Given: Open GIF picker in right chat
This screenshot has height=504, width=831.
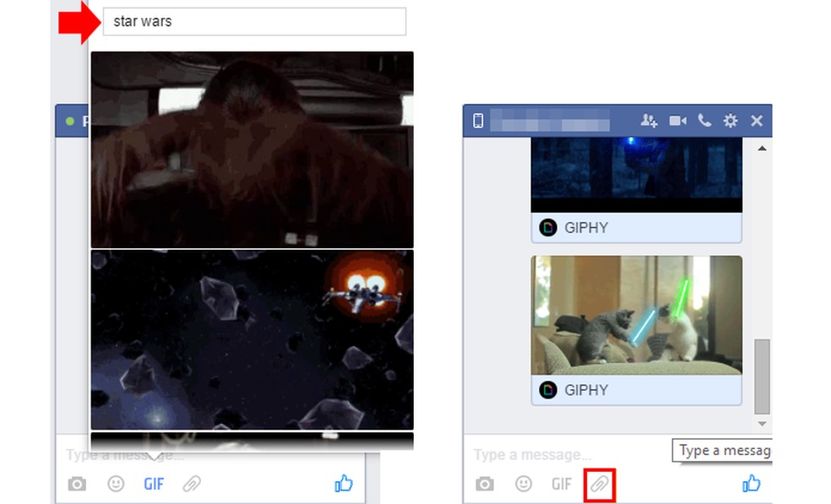Looking at the screenshot, I should click(562, 484).
